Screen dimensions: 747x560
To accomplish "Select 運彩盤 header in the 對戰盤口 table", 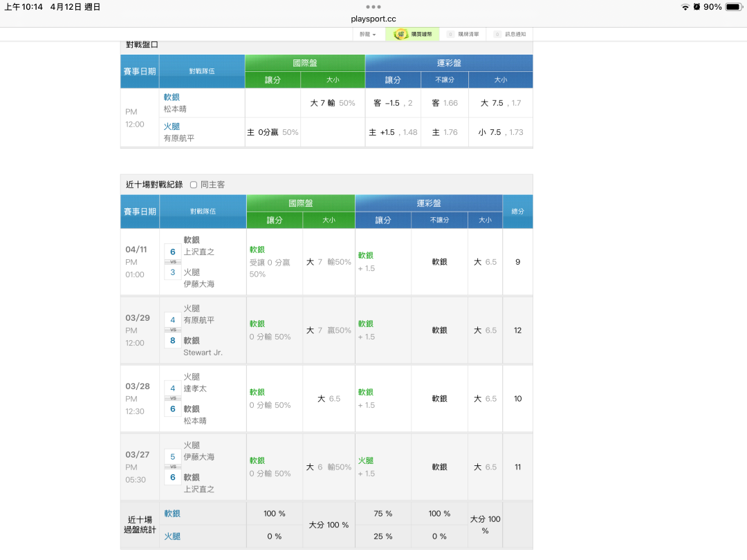I will click(x=449, y=63).
